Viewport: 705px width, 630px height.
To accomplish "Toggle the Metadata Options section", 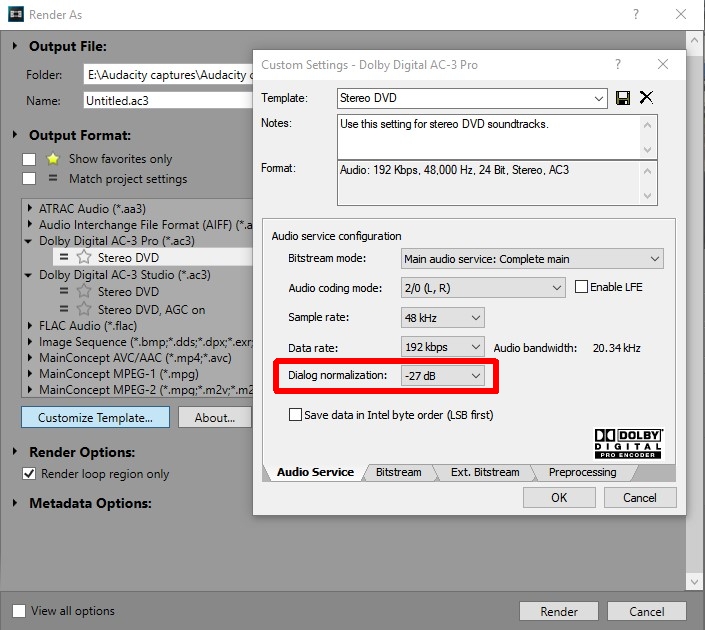I will tap(15, 502).
